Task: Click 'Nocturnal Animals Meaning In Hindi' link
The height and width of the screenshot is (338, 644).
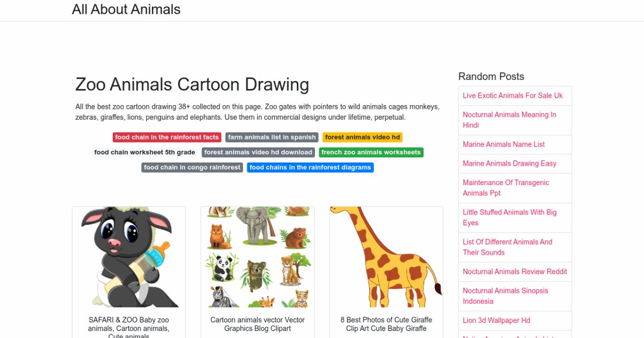Action: 509,120
